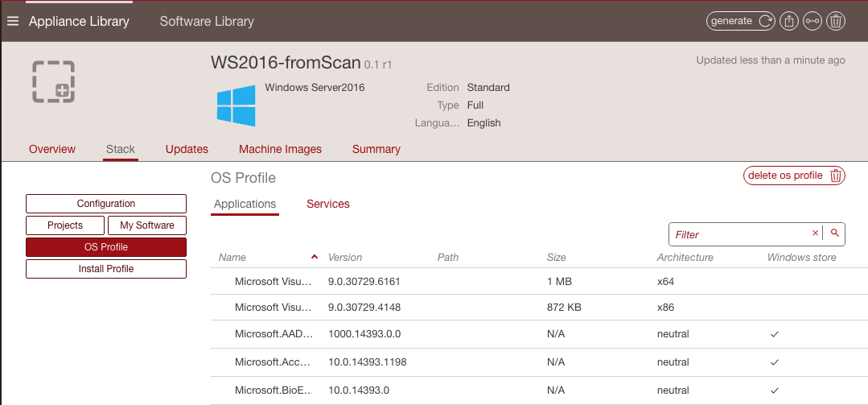Viewport: 868px width, 405px height.
Task: Select the Applications sub-tab
Action: pyautogui.click(x=245, y=204)
